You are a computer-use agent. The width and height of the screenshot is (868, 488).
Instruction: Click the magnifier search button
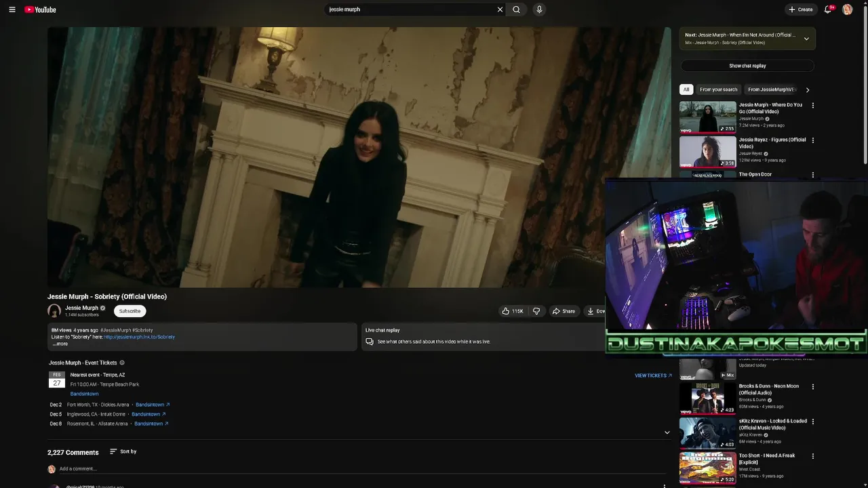[x=517, y=9]
